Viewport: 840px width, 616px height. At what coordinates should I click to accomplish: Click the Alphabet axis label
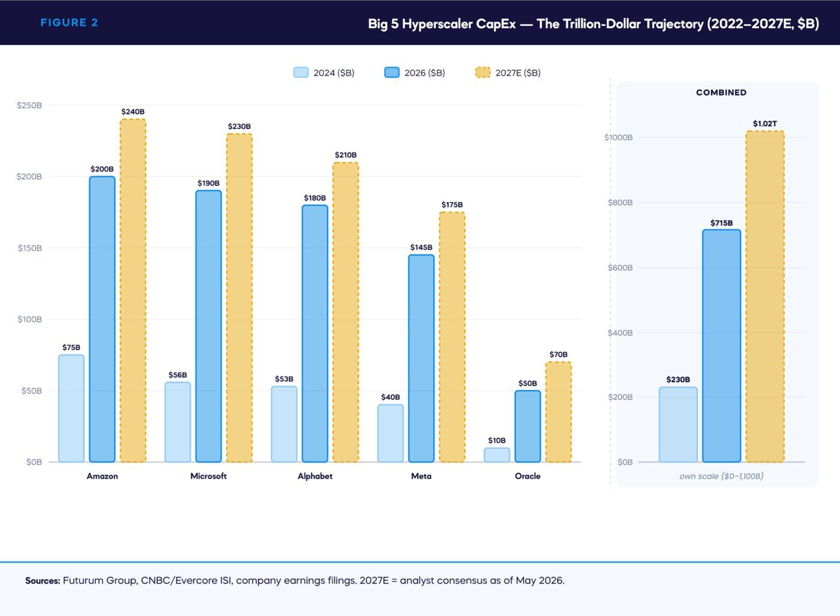pos(315,476)
